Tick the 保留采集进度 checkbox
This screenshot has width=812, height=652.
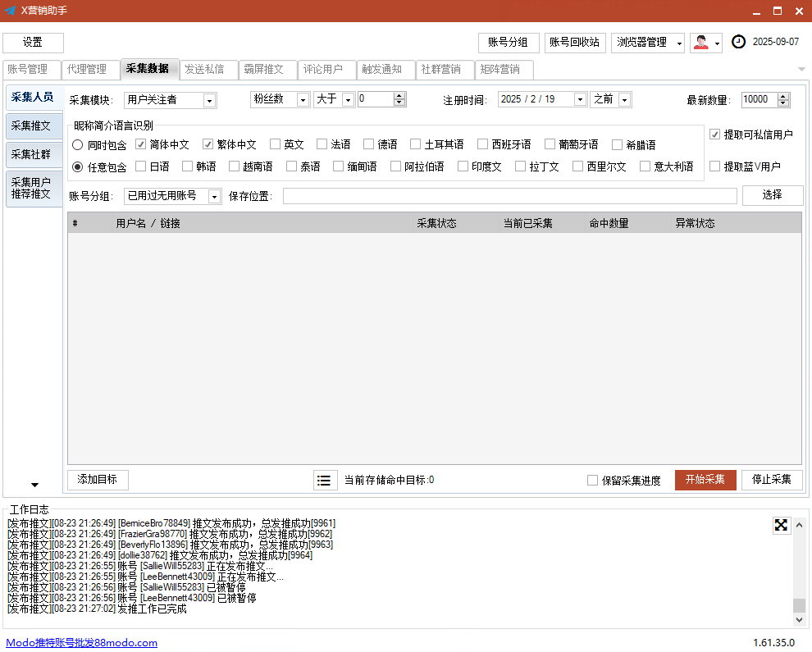point(592,481)
